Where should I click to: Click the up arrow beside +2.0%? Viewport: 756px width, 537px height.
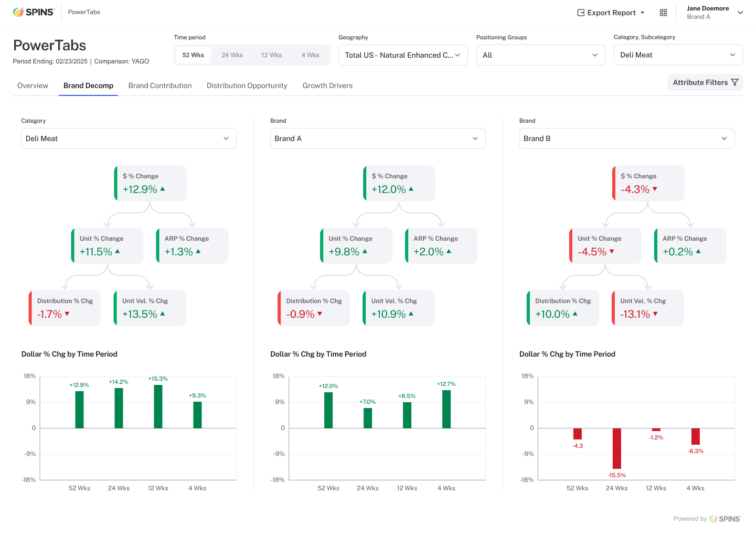pos(449,251)
